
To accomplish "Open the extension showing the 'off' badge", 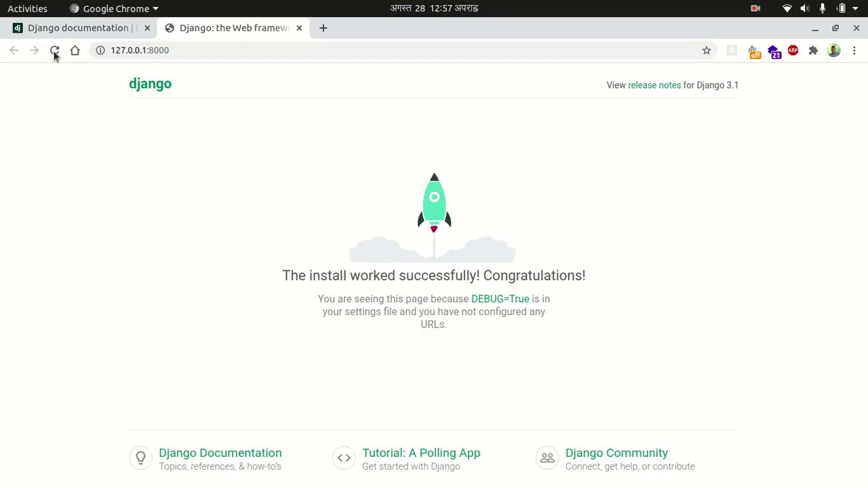I will click(x=753, y=52).
